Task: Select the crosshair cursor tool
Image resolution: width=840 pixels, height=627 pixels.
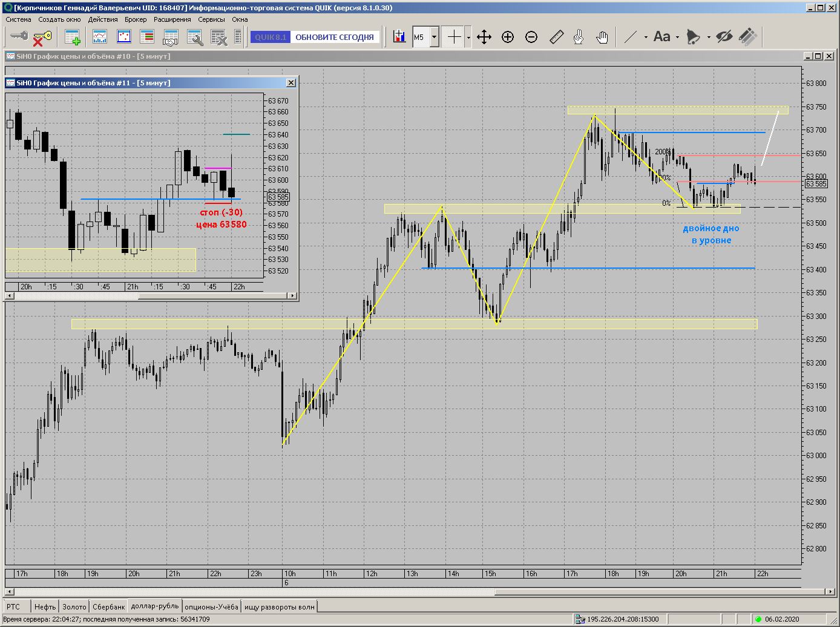Action: click(454, 37)
